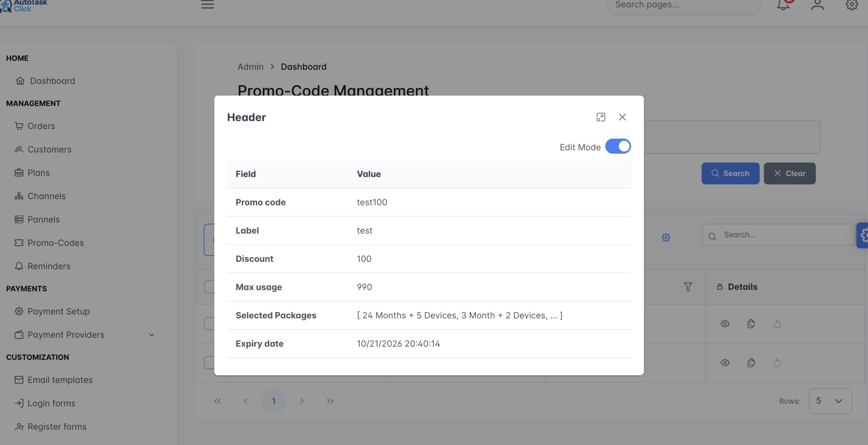This screenshot has width=868, height=445.
Task: Open the floating settings gear at right edge
Action: (863, 235)
